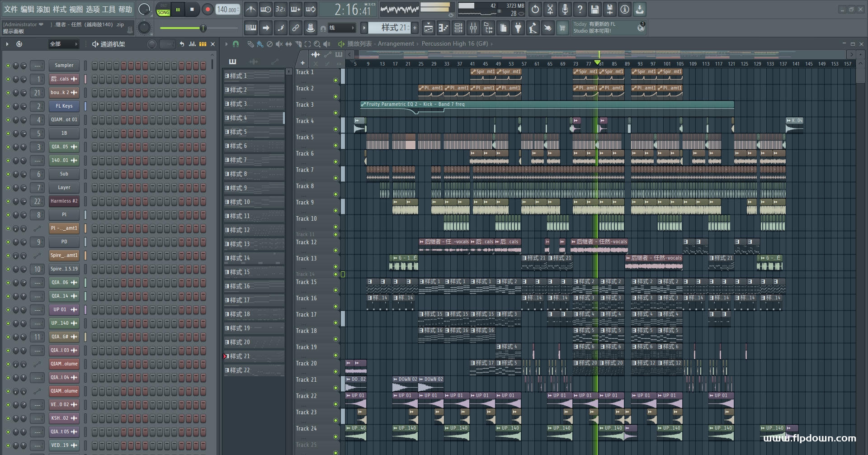Select the playlist magnet snap icon
The width and height of the screenshot is (868, 455).
(236, 44)
